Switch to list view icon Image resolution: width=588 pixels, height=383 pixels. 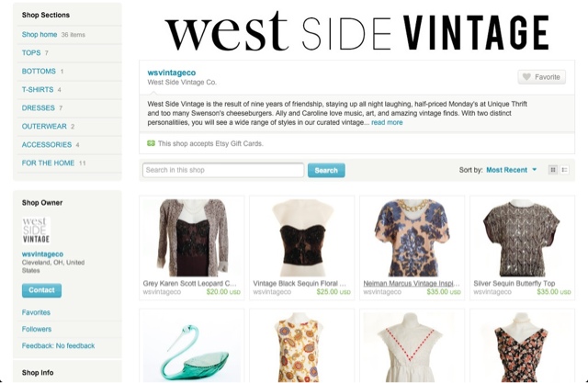point(564,170)
